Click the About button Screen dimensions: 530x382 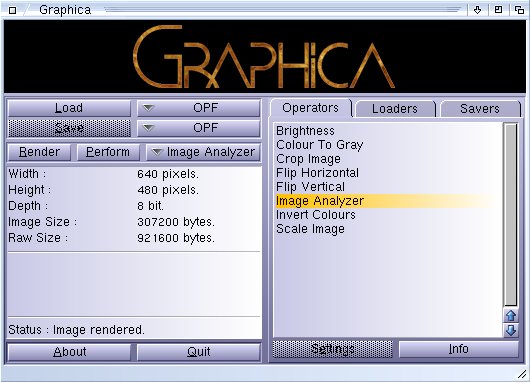69,352
